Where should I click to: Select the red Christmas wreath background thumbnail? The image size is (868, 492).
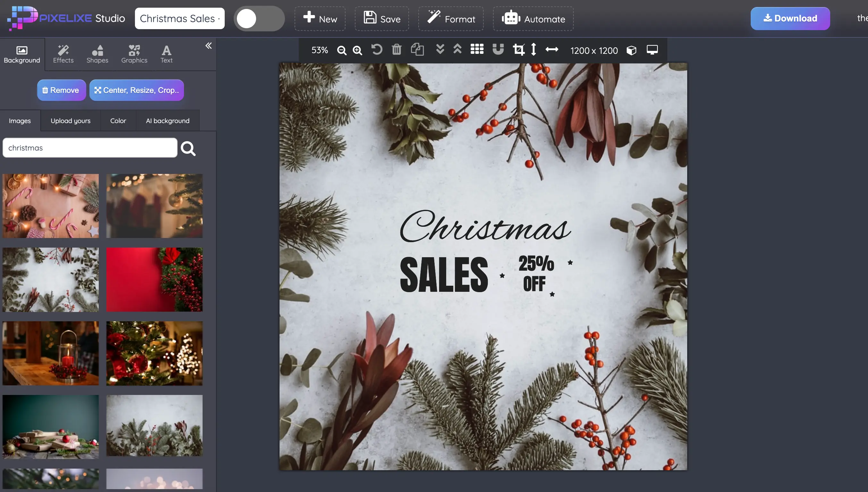[x=154, y=280]
